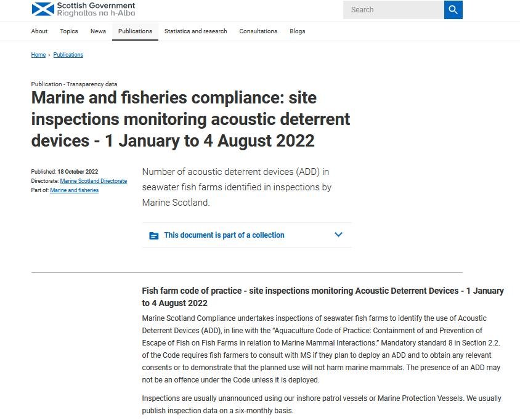Click the Scottish Government logo

(x=83, y=10)
